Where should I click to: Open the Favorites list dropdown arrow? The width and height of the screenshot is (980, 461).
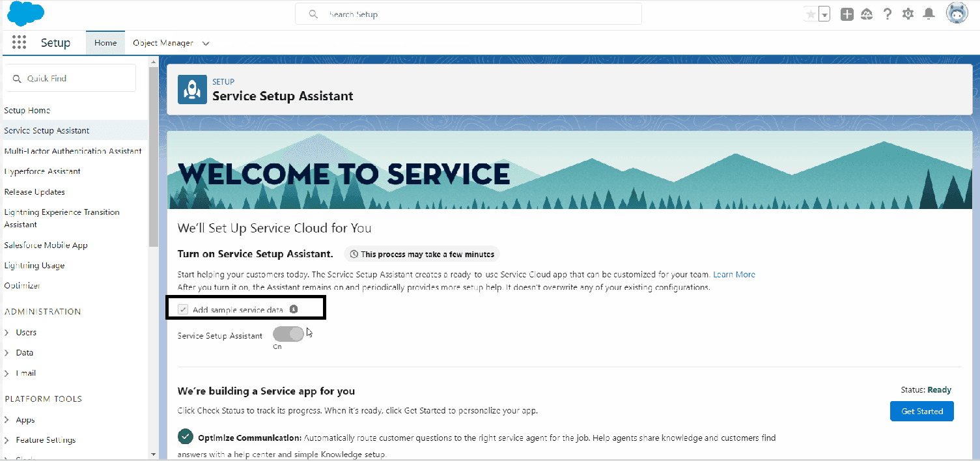click(x=824, y=14)
